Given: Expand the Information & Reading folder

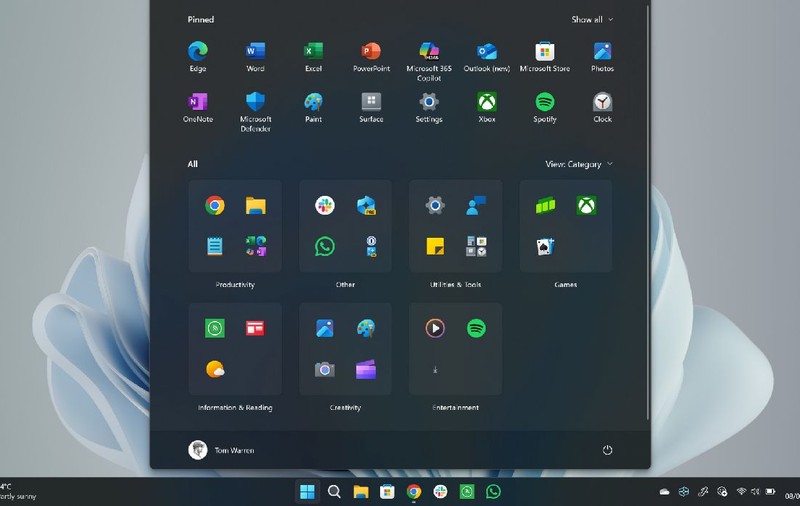Looking at the screenshot, I should coord(235,348).
